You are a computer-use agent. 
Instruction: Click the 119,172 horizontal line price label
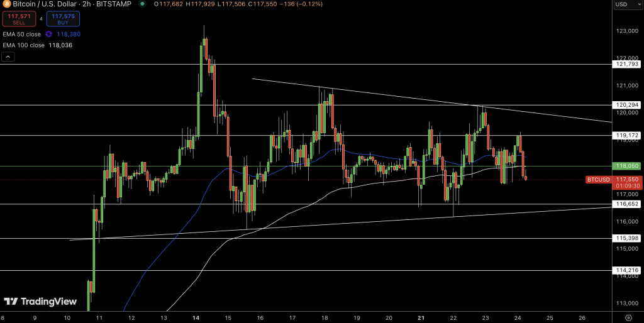(x=626, y=136)
